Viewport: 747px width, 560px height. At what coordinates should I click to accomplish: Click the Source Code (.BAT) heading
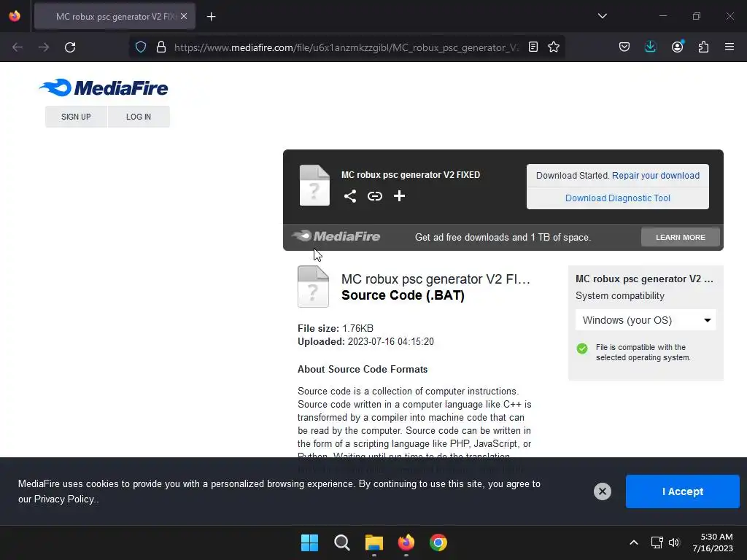pos(403,295)
